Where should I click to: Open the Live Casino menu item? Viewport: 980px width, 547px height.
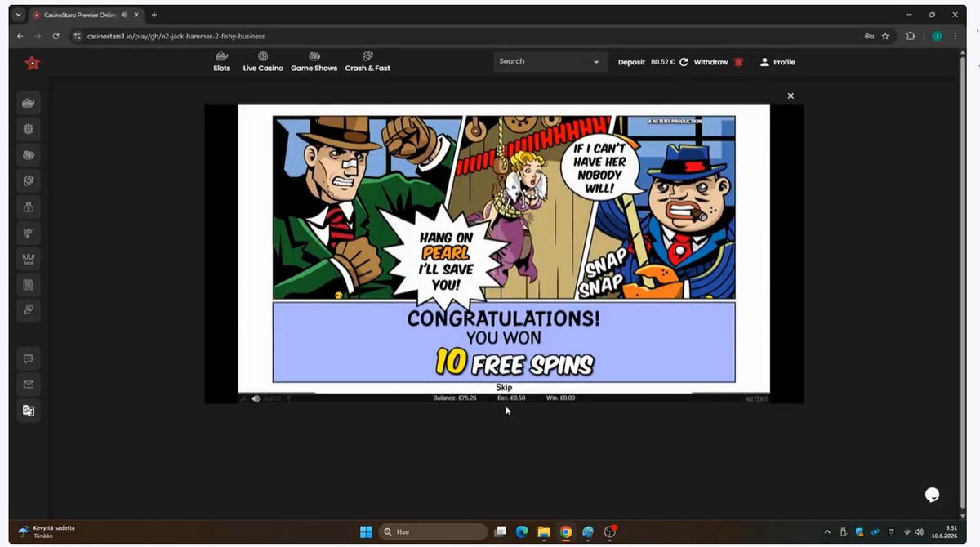click(263, 62)
